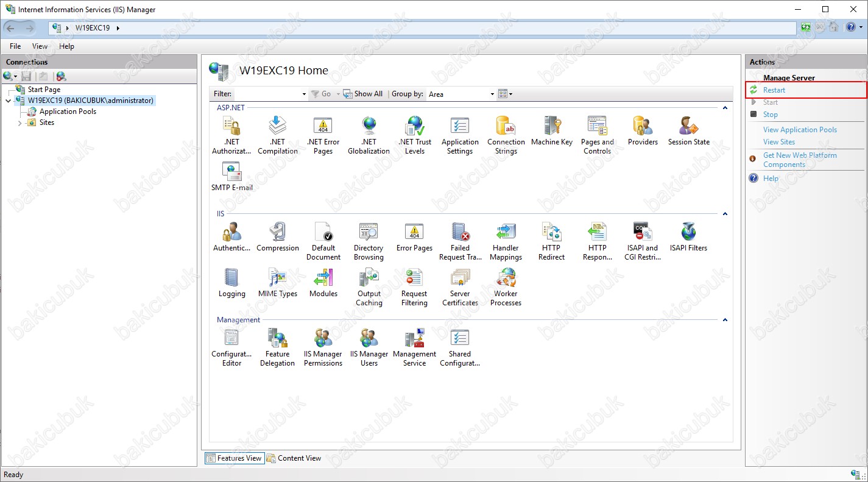Open .NET Error Pages icon
Viewport: 868px width, 482px height.
323,135
